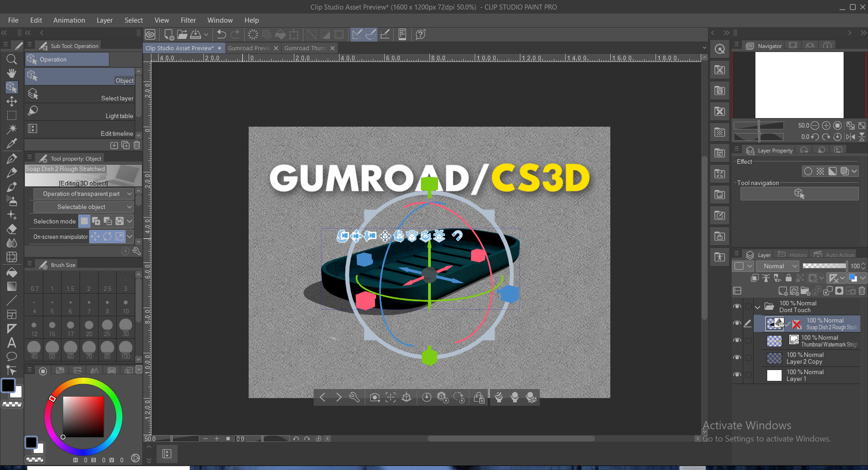Open the save options dropdown arrow
The height and width of the screenshot is (470, 868).
[206, 34]
